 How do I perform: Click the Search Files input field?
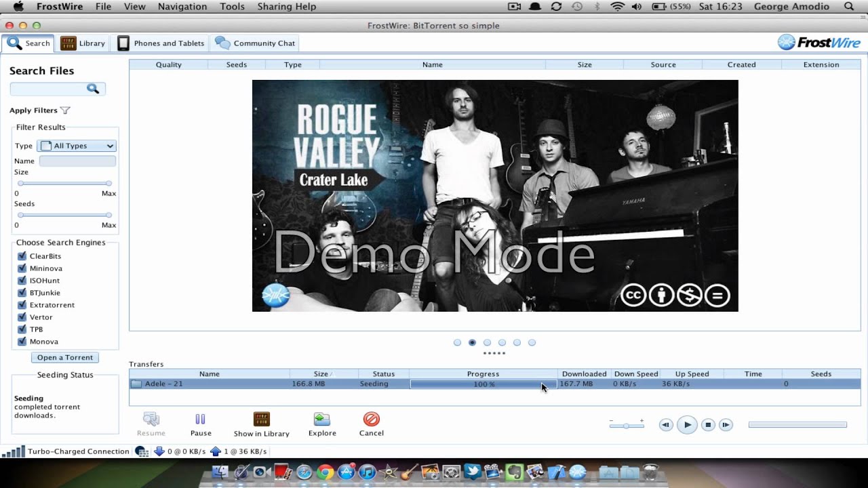pos(58,89)
